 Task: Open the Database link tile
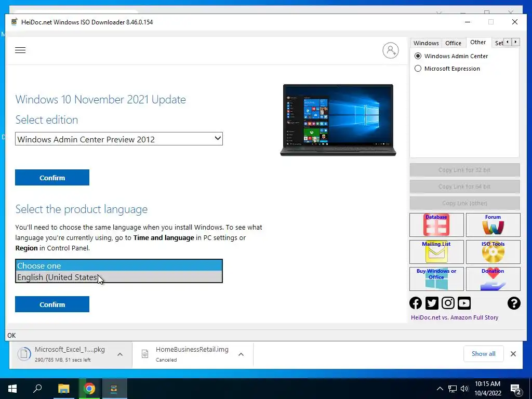(436, 225)
